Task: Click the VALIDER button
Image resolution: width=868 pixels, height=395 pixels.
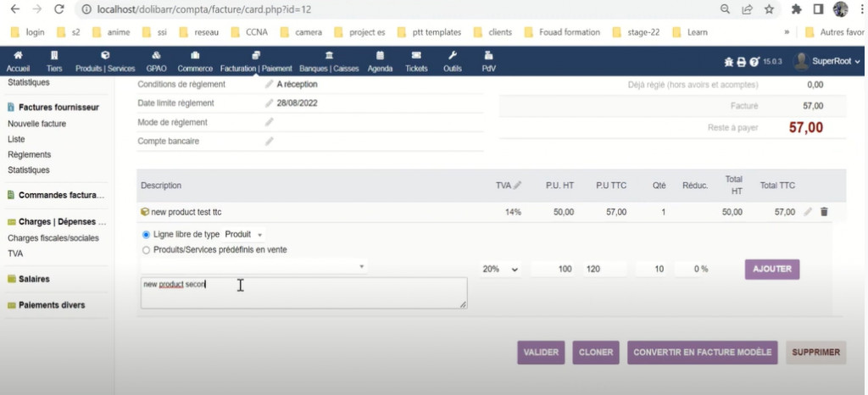Action: (x=541, y=352)
